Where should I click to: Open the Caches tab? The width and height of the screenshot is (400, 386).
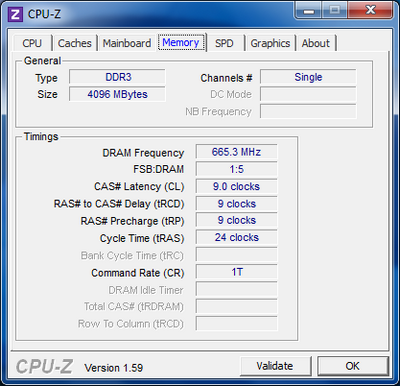tap(75, 43)
